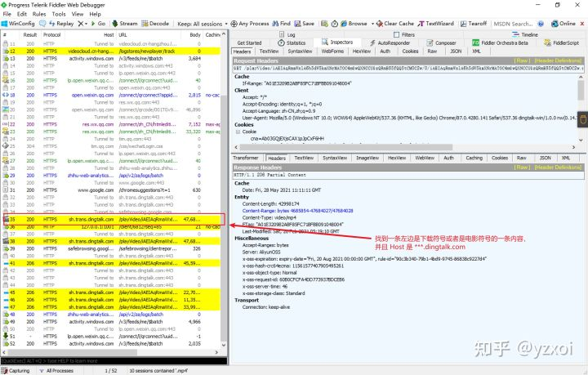The image size is (588, 375).
Task: Click the Capturing status indicator
Action: tap(16, 370)
